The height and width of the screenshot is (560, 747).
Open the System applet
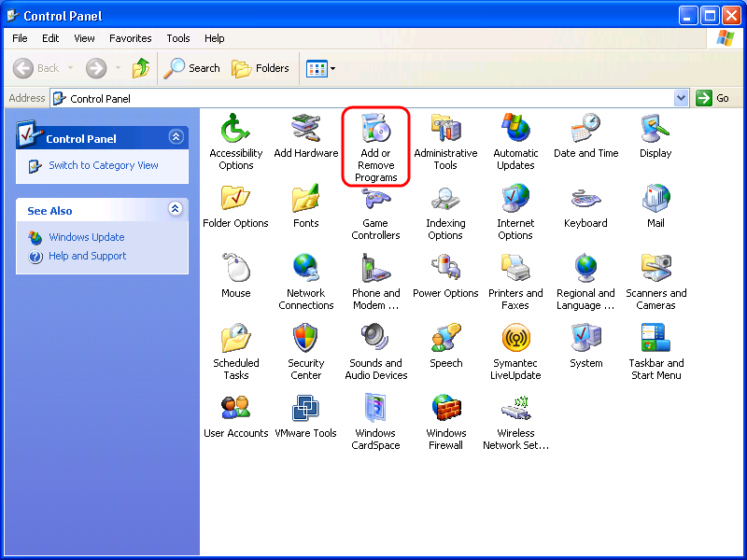586,346
